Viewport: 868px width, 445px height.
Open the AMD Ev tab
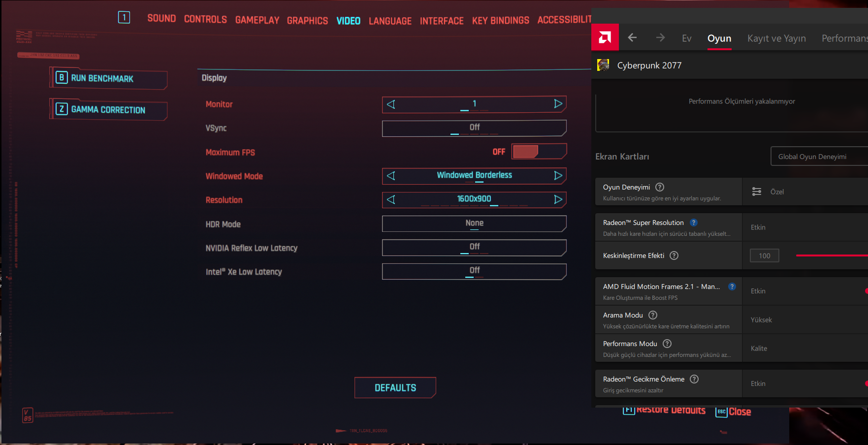click(x=687, y=38)
